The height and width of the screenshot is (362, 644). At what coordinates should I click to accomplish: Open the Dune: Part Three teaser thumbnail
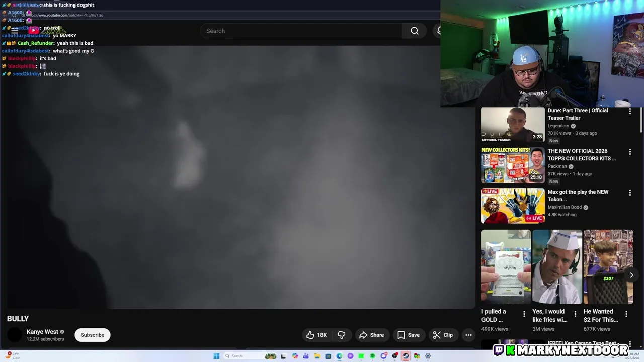[x=513, y=124]
